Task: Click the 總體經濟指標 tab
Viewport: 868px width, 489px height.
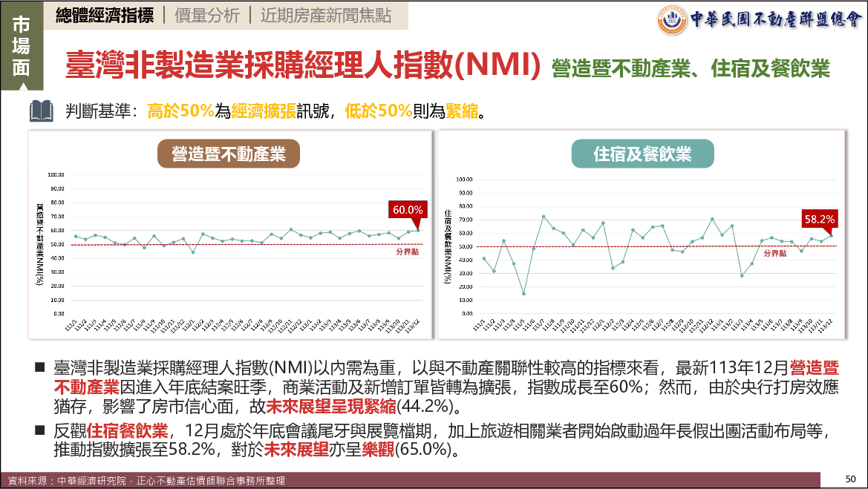Action: [x=105, y=16]
